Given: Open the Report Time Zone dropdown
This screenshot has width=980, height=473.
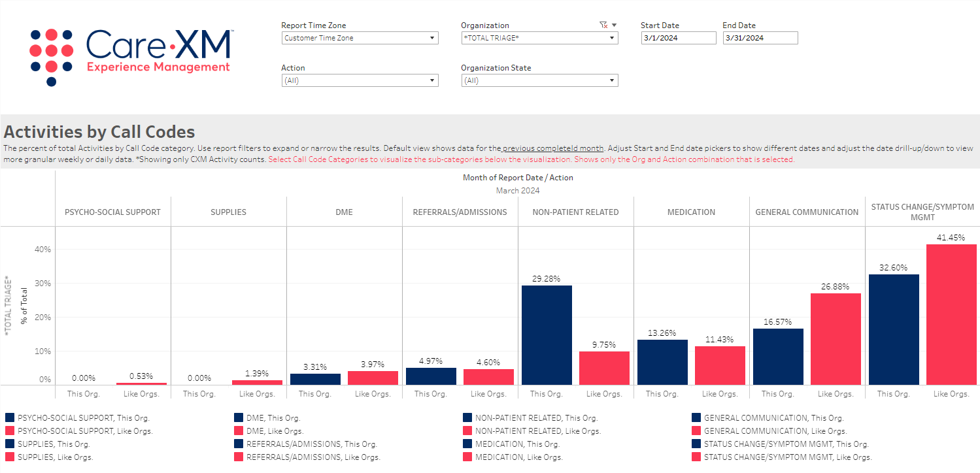Looking at the screenshot, I should pyautogui.click(x=360, y=39).
